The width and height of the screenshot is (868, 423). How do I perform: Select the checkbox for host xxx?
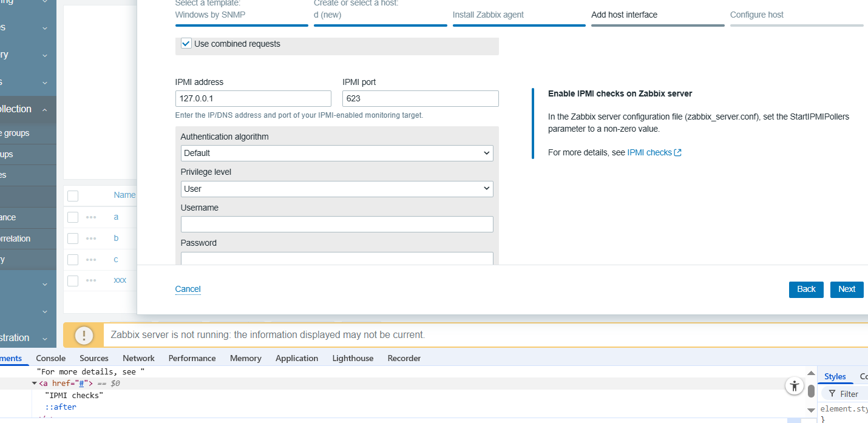tap(73, 281)
